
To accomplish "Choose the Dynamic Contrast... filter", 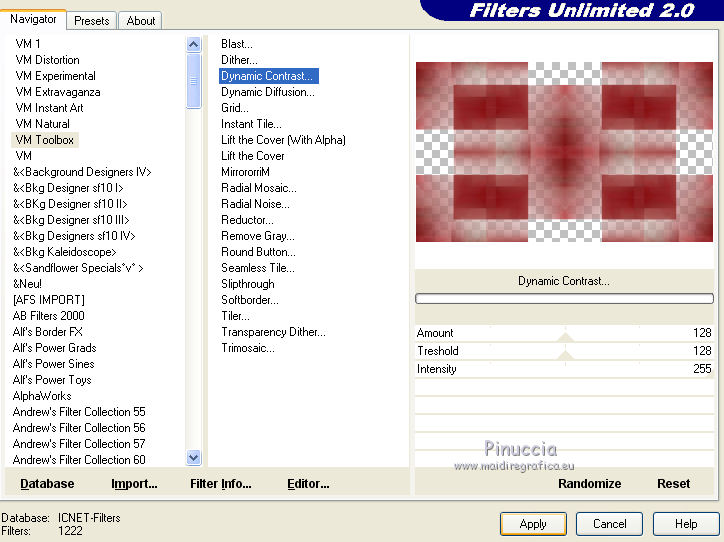I will click(268, 76).
